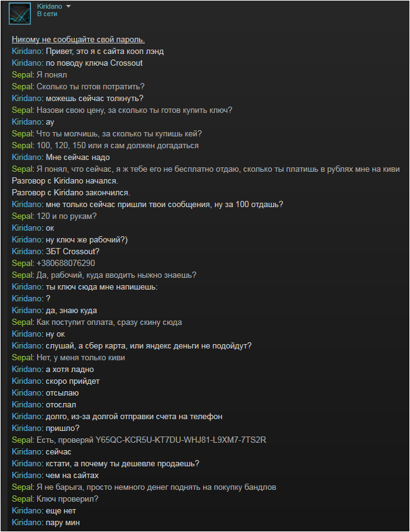Image resolution: width=410 pixels, height=532 pixels.
Task: Click the 'Разговор с Kiridano закончился' system line
Action: click(x=71, y=193)
